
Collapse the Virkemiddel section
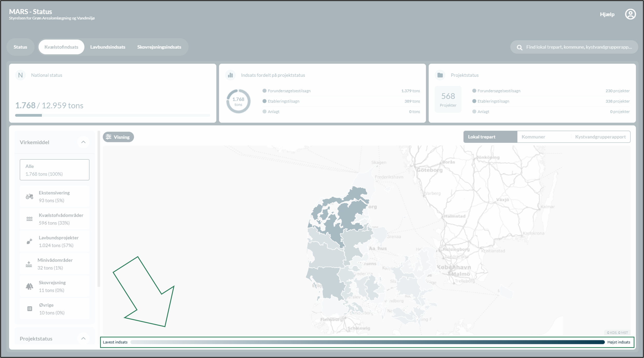pos(83,142)
